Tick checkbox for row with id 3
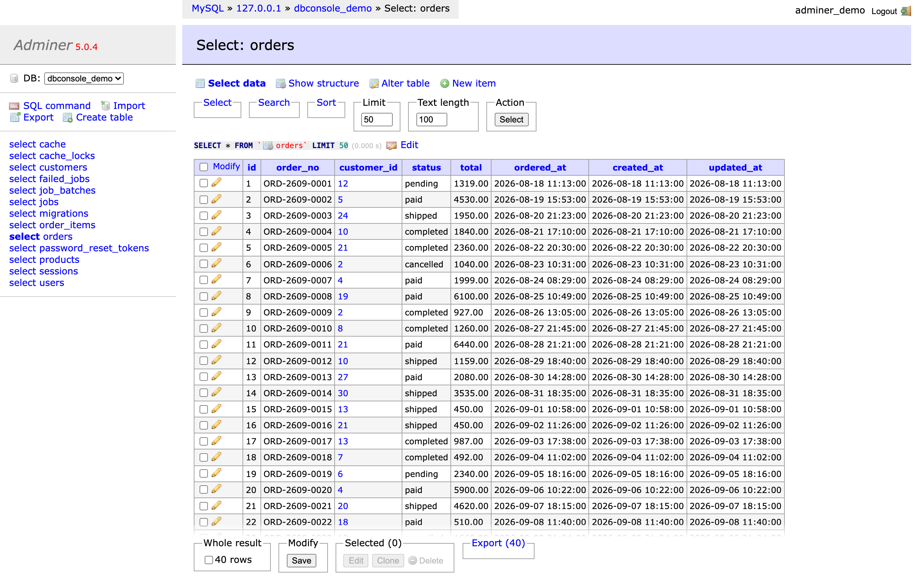Image resolution: width=924 pixels, height=577 pixels. [x=204, y=216]
